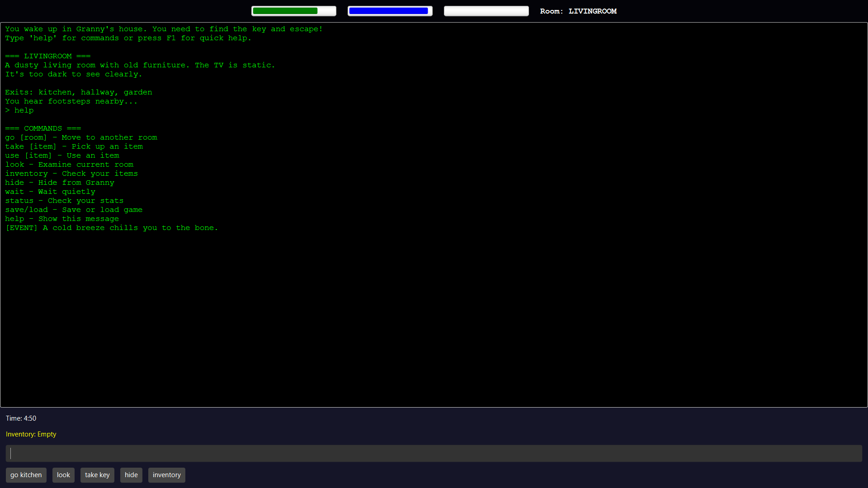Click the yellow 'Inventory: Empty' text
This screenshot has height=488, width=868.
tap(31, 434)
